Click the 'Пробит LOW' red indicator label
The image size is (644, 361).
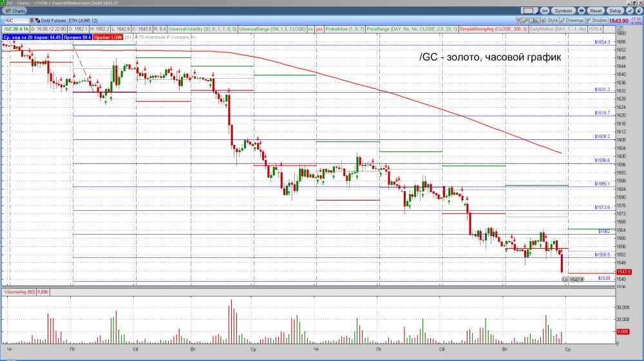(x=108, y=37)
